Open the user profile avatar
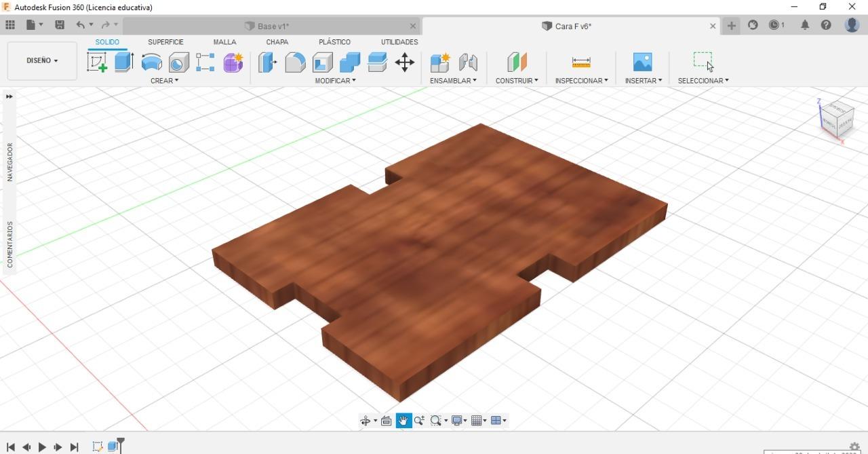The image size is (868, 454). pos(852,25)
